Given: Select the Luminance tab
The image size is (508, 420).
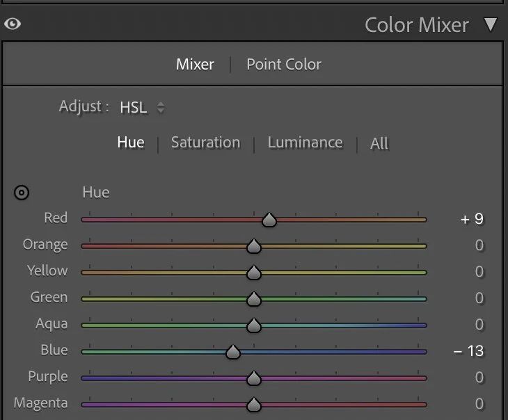Looking at the screenshot, I should (x=305, y=143).
